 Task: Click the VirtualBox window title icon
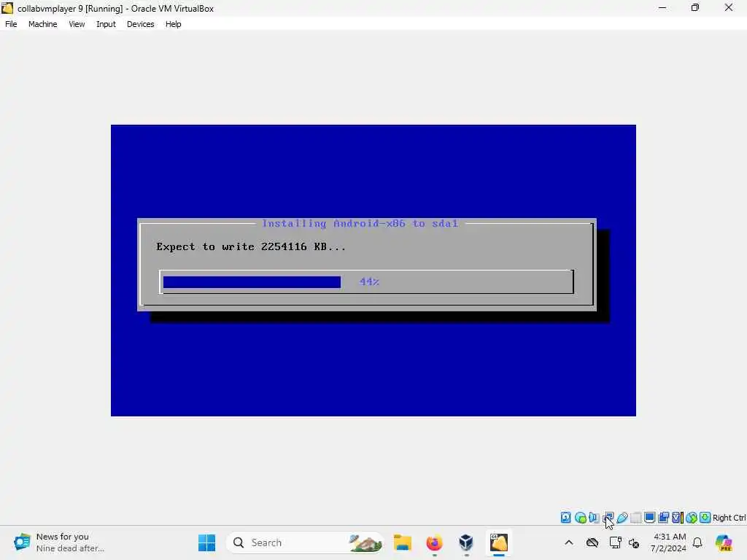tap(7, 8)
